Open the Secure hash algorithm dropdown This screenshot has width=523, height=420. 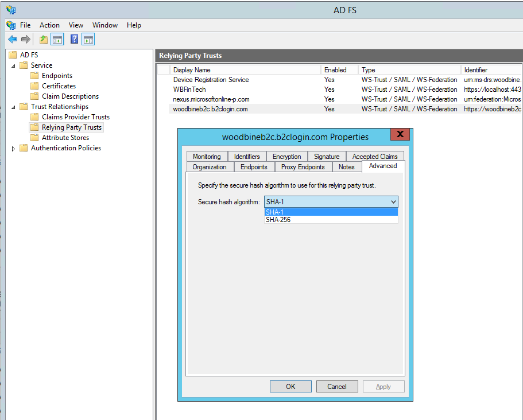coord(331,201)
